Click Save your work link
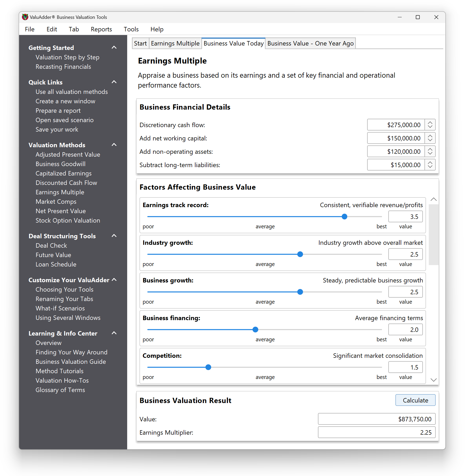Viewport: 465px width, 476px height. click(57, 129)
